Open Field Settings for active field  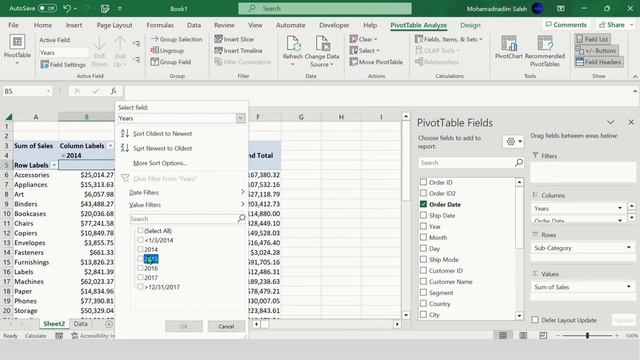click(x=63, y=64)
